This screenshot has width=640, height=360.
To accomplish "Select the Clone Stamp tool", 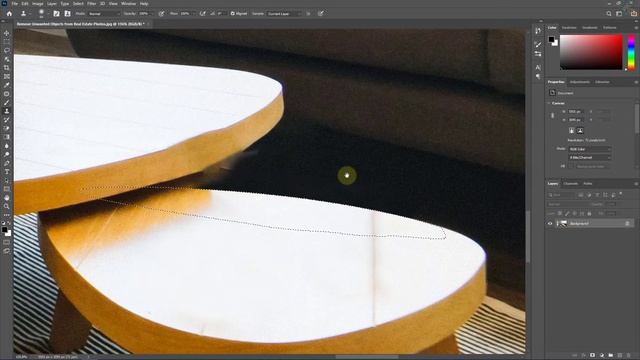I will (7, 111).
